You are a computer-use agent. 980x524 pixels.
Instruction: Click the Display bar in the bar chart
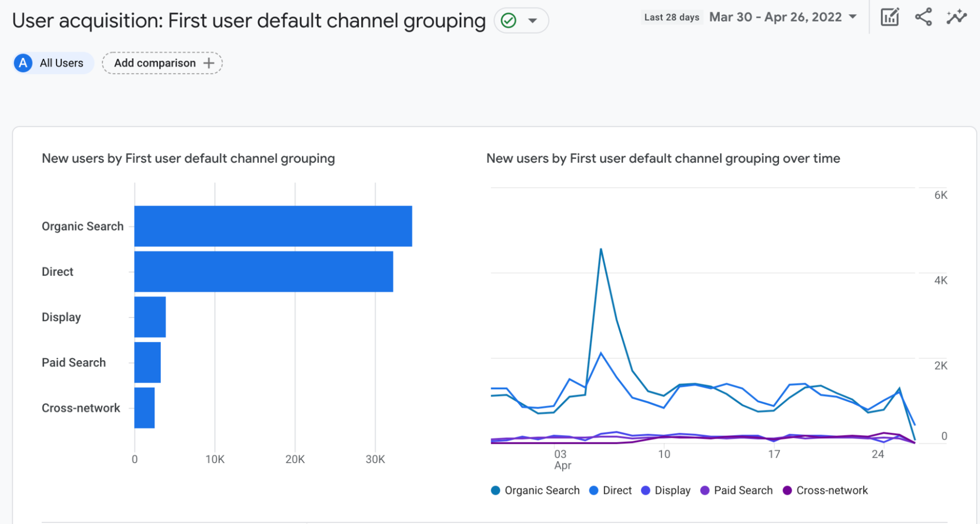[x=150, y=317]
